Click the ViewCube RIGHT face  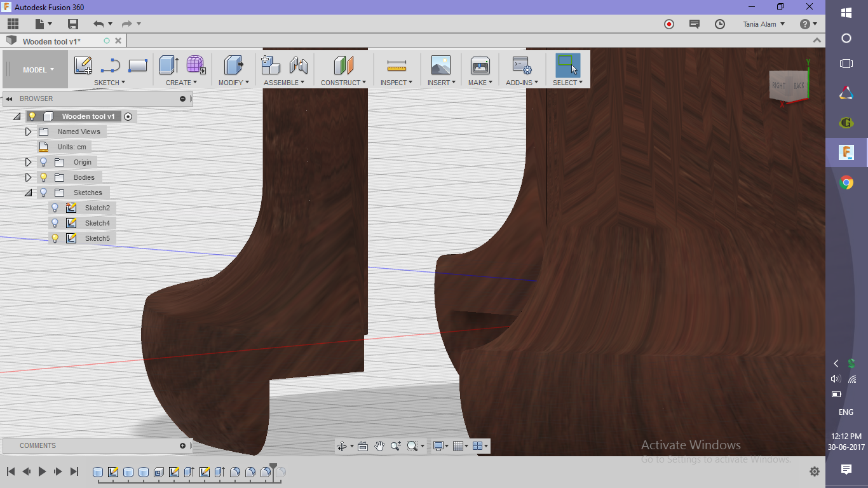[778, 86]
